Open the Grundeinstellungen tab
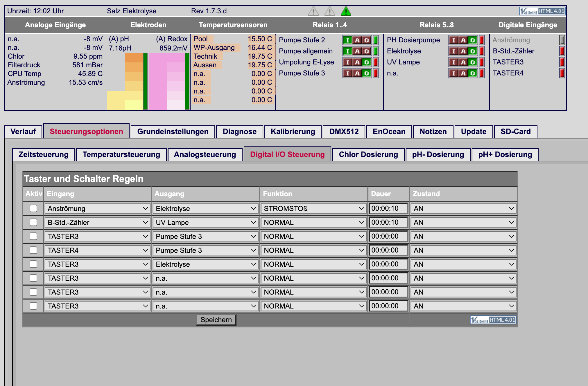The width and height of the screenshot is (588, 386). (173, 131)
